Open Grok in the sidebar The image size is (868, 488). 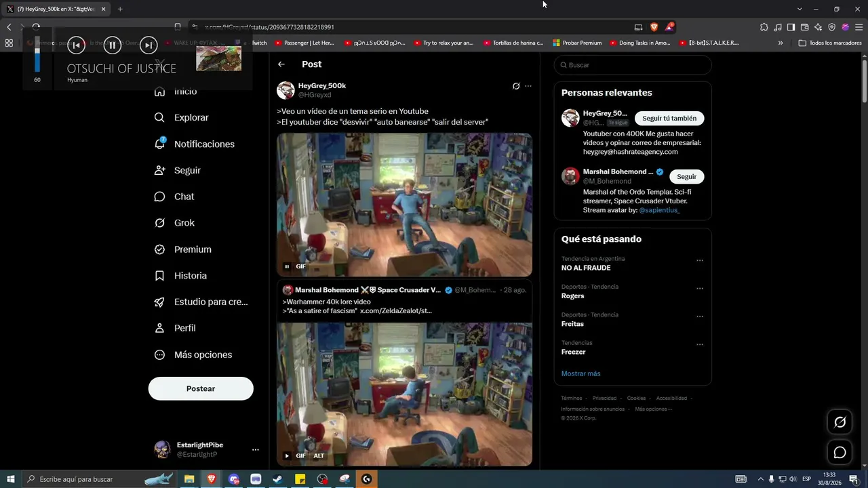pyautogui.click(x=174, y=223)
